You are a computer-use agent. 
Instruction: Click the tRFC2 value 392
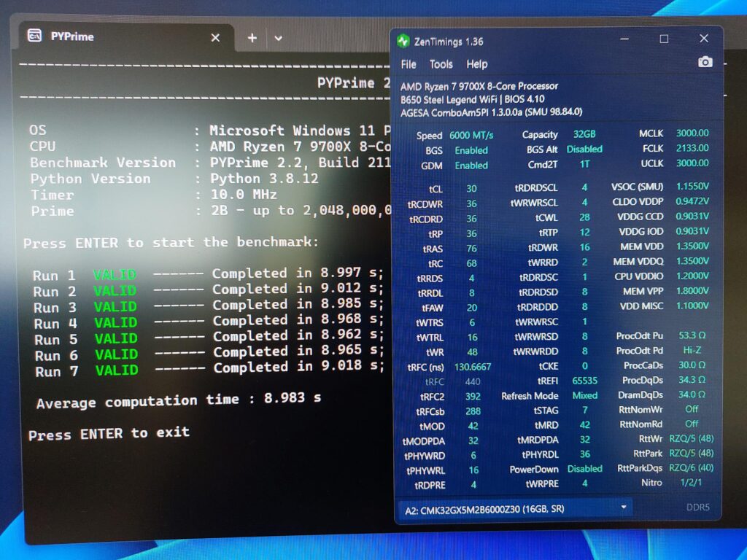point(473,396)
